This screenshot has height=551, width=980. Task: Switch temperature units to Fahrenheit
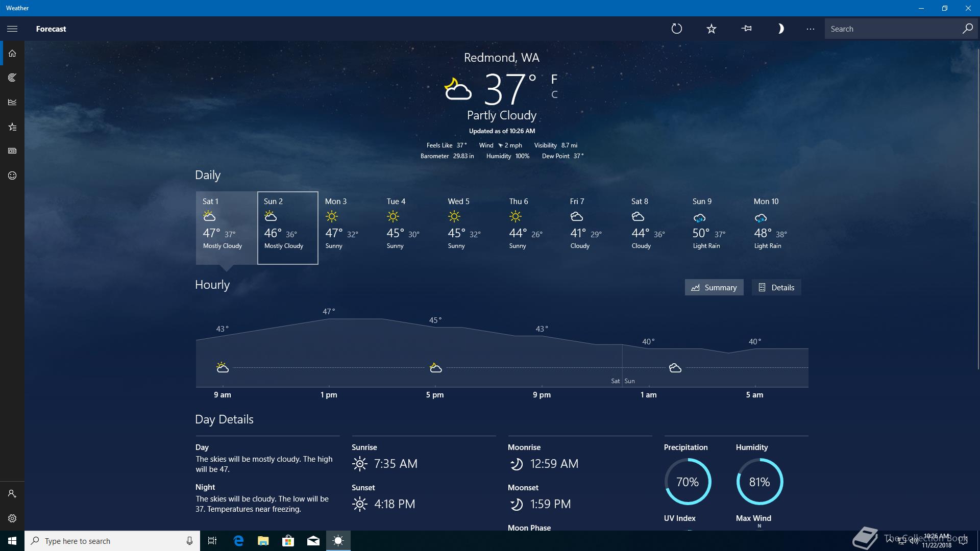[x=554, y=79]
